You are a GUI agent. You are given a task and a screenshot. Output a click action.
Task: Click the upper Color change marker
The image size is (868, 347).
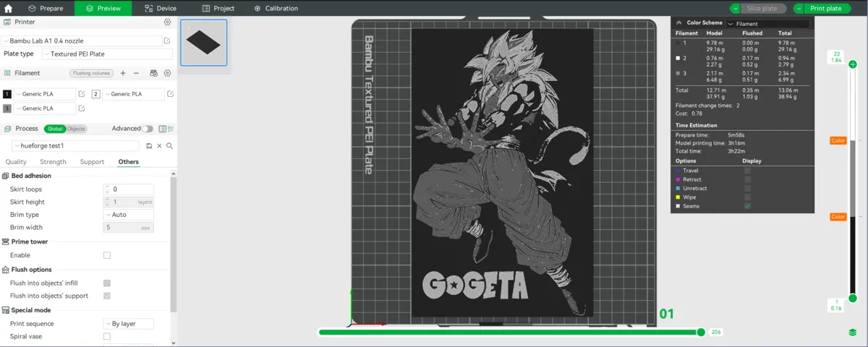[x=838, y=141]
